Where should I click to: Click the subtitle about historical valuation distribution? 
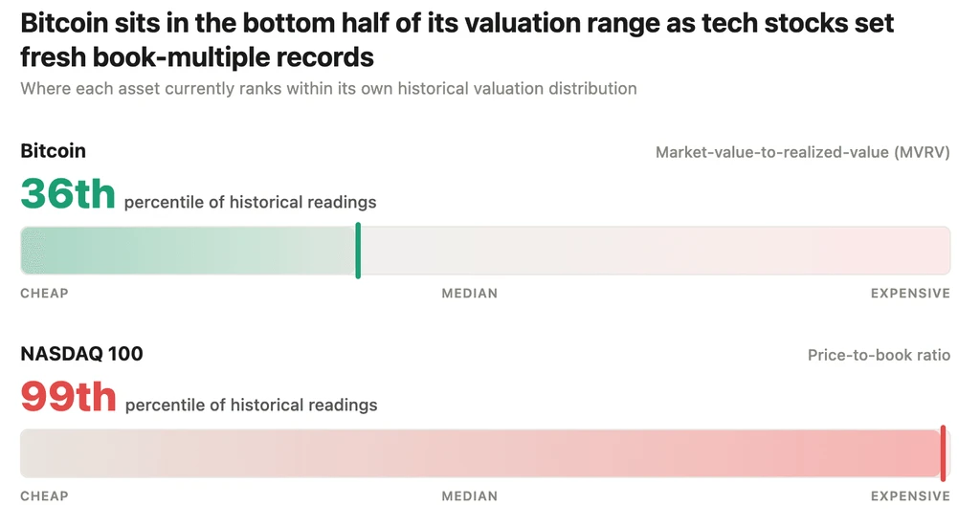[x=329, y=89]
